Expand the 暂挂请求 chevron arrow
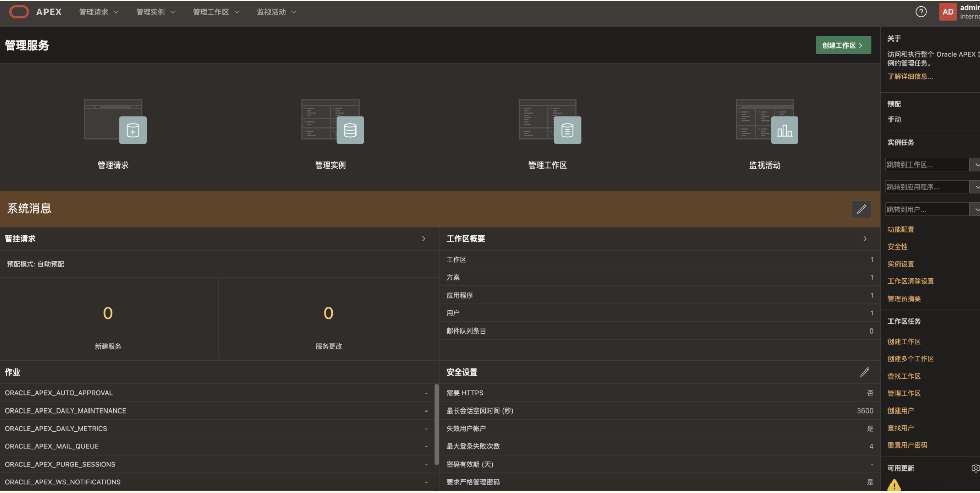Viewport: 980px width, 493px height. click(424, 239)
